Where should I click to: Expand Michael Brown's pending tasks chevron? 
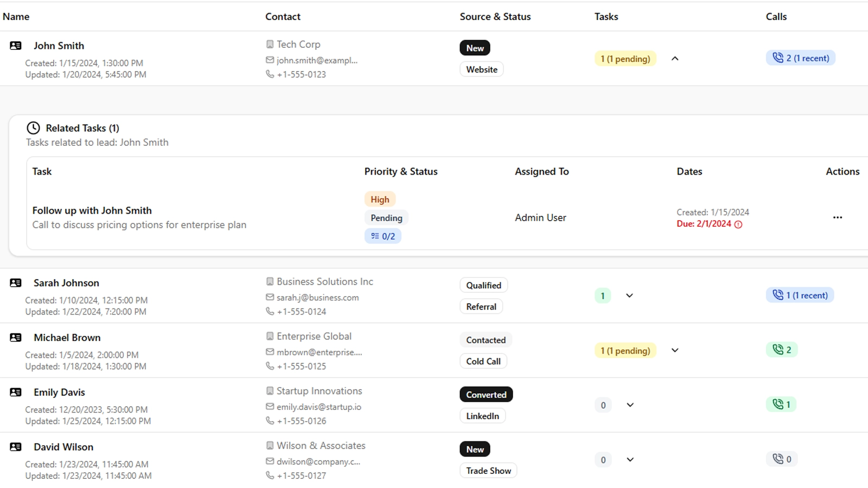[x=675, y=350]
